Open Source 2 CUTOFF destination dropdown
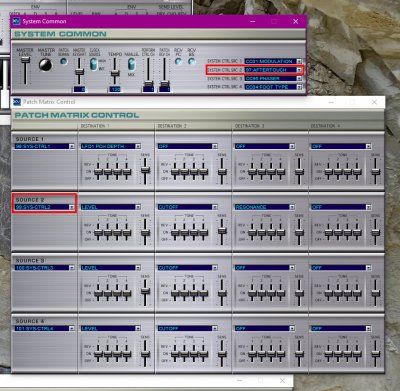 (188, 207)
